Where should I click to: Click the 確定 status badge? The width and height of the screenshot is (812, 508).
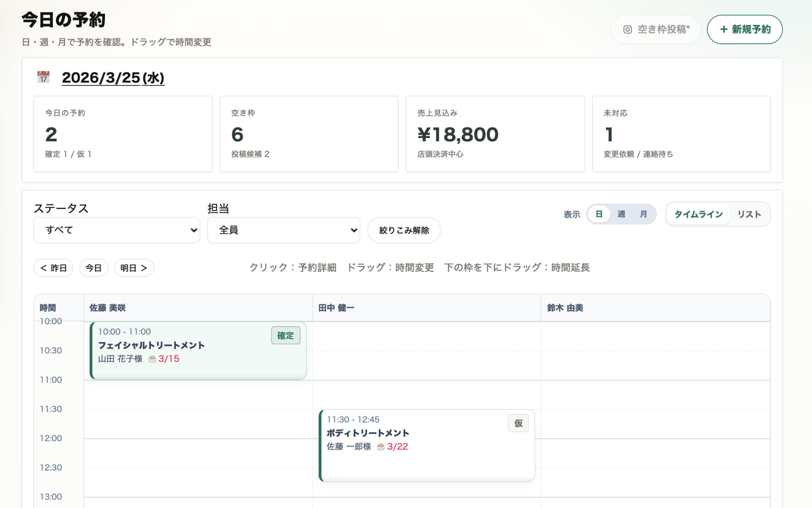tap(286, 335)
